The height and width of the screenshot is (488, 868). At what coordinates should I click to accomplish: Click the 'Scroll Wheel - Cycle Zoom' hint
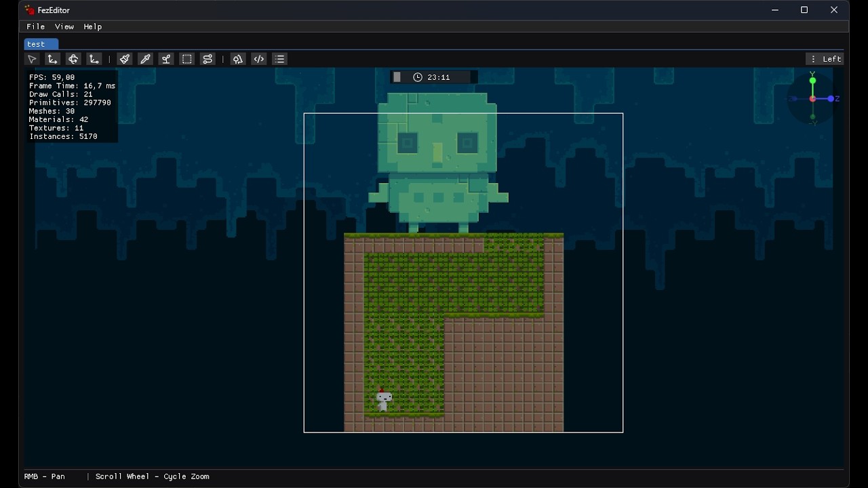point(153,476)
